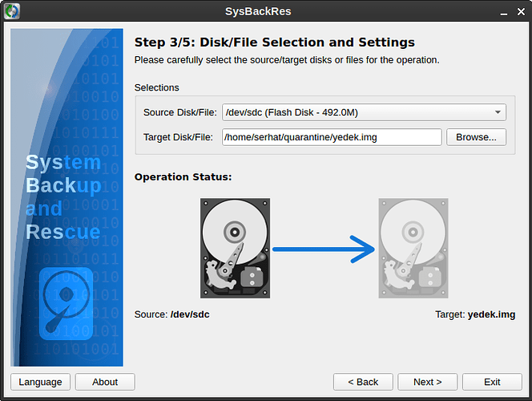532x401 pixels.
Task: Click the Target Disk/File path field
Action: pyautogui.click(x=332, y=137)
